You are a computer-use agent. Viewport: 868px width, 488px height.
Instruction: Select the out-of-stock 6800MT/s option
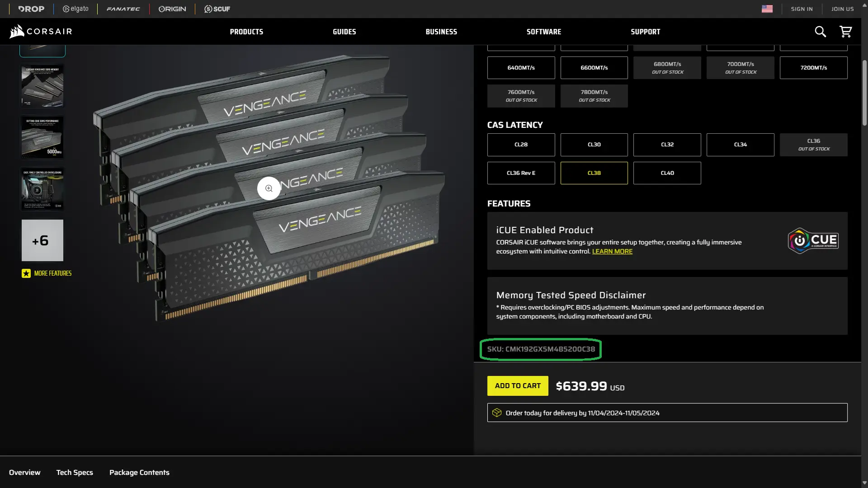[667, 68]
